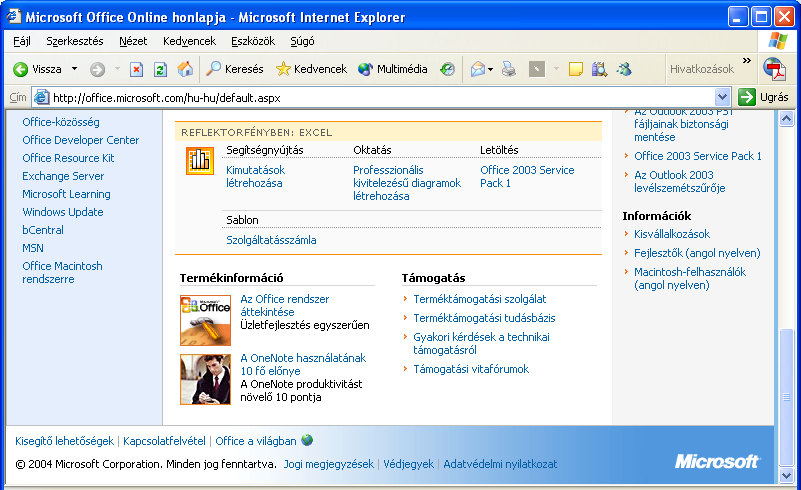Open the Eszközök menu
Screen dimensions: 801x490
pos(253,41)
